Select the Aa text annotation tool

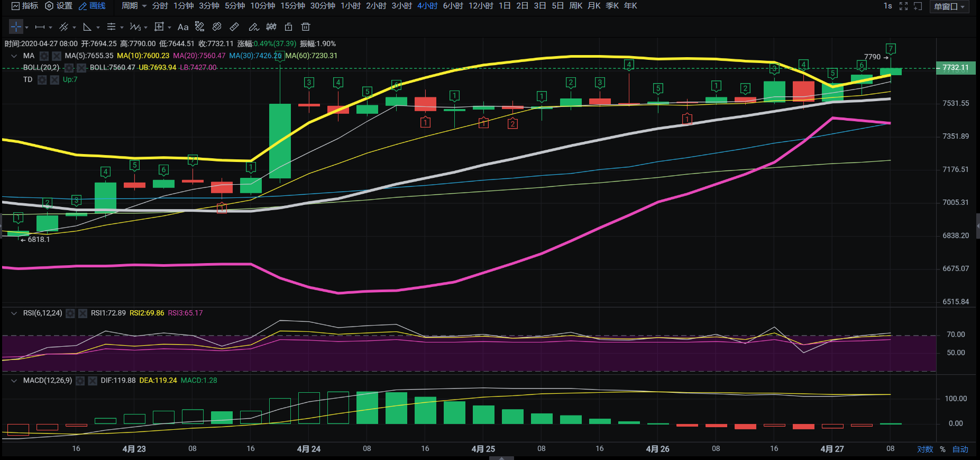[183, 27]
